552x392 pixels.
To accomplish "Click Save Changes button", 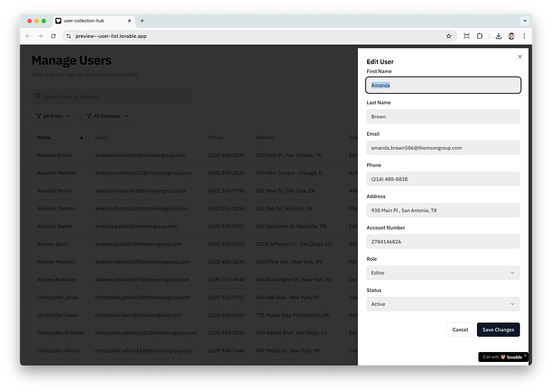I will [498, 330].
